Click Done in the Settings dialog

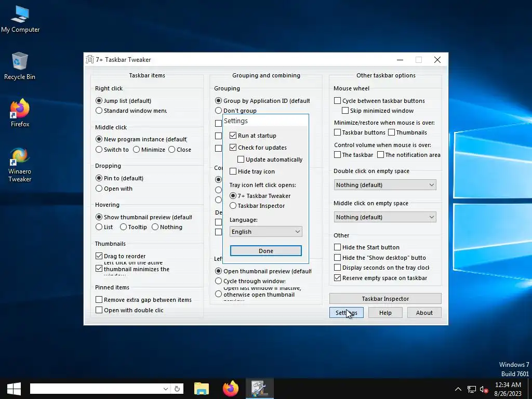(265, 251)
